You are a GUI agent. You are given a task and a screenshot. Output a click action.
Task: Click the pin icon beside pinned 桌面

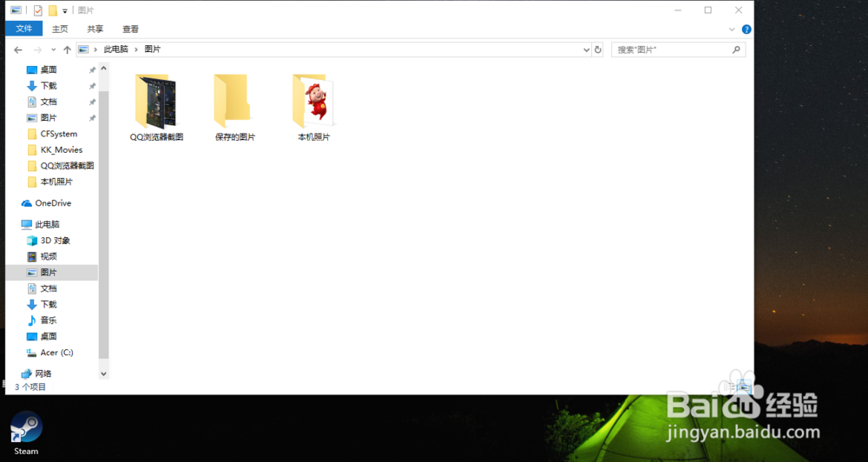point(93,69)
